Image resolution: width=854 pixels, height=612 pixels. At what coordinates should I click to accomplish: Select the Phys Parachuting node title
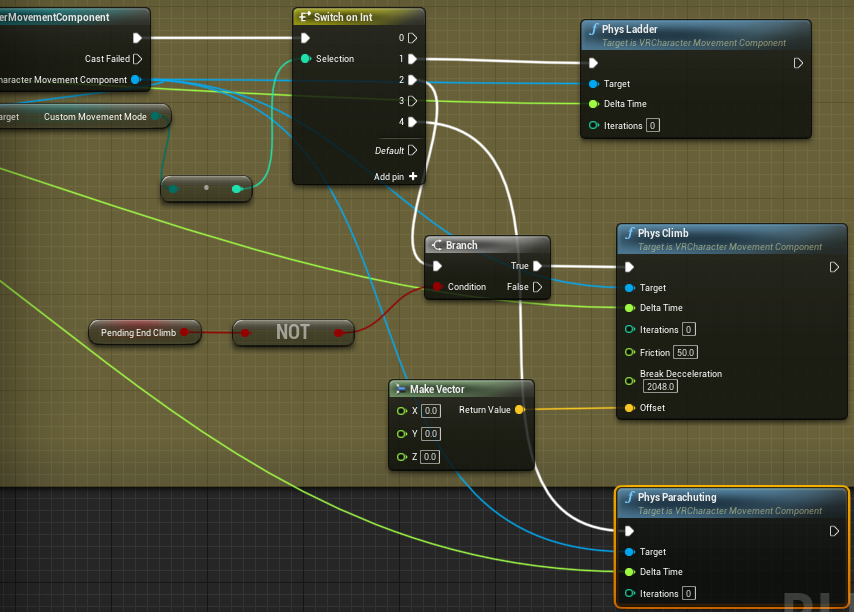tap(678, 497)
